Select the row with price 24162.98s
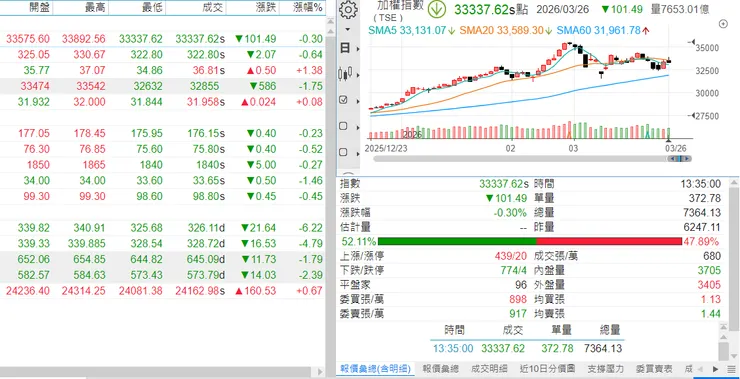The width and height of the screenshot is (740, 379). (x=162, y=291)
